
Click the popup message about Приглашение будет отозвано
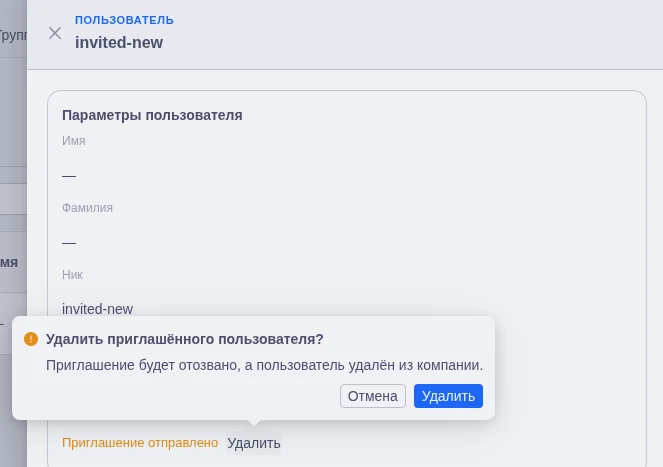(264, 365)
